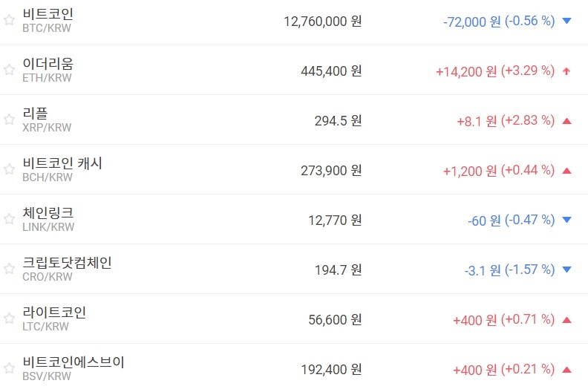Toggle favorite star for 비트코인 BTC/KRW
Screen dimensions: 588x392
pyautogui.click(x=9, y=20)
